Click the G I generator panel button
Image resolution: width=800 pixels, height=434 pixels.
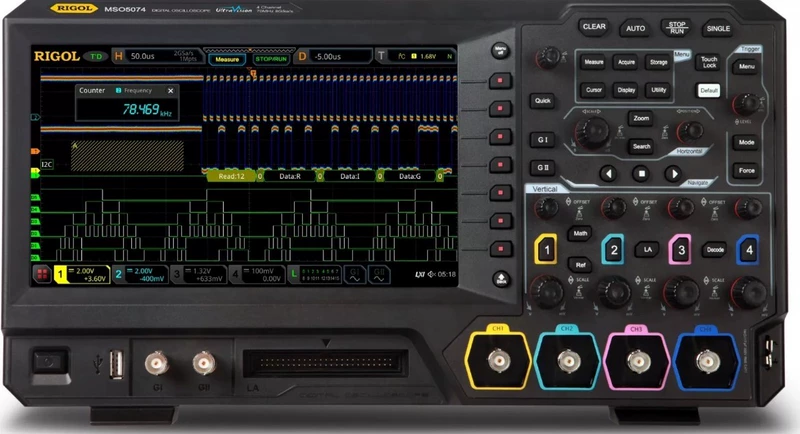[542, 139]
